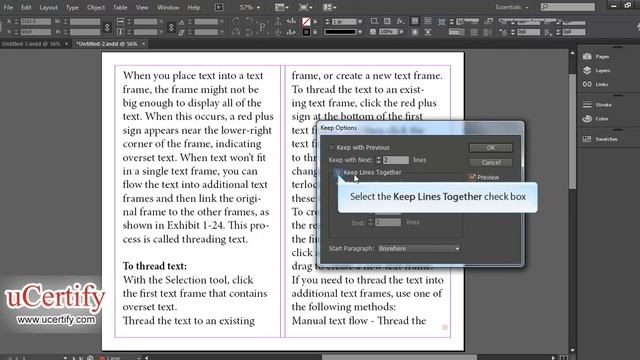
Task: Cancel the Keep Options dialog
Action: pos(491,162)
